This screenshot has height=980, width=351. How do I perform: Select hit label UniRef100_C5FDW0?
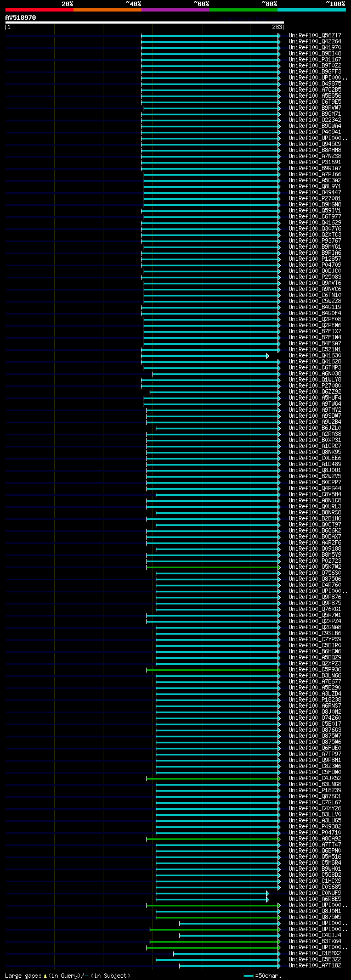click(315, 772)
